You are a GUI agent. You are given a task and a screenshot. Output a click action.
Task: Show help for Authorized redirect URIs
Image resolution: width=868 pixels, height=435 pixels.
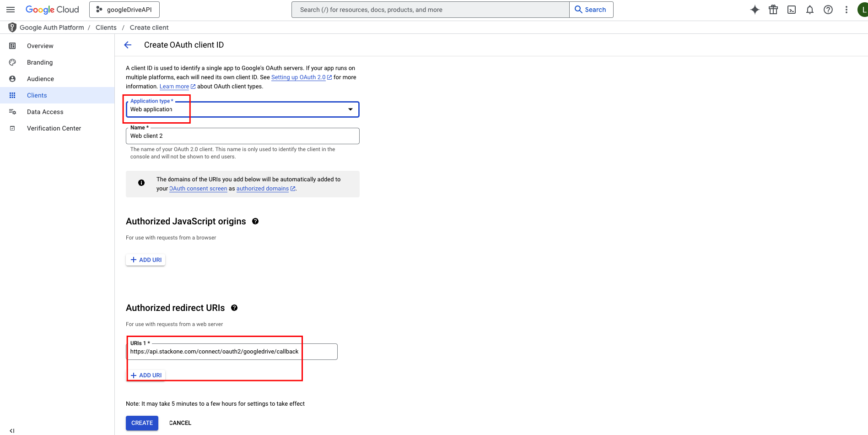(234, 308)
